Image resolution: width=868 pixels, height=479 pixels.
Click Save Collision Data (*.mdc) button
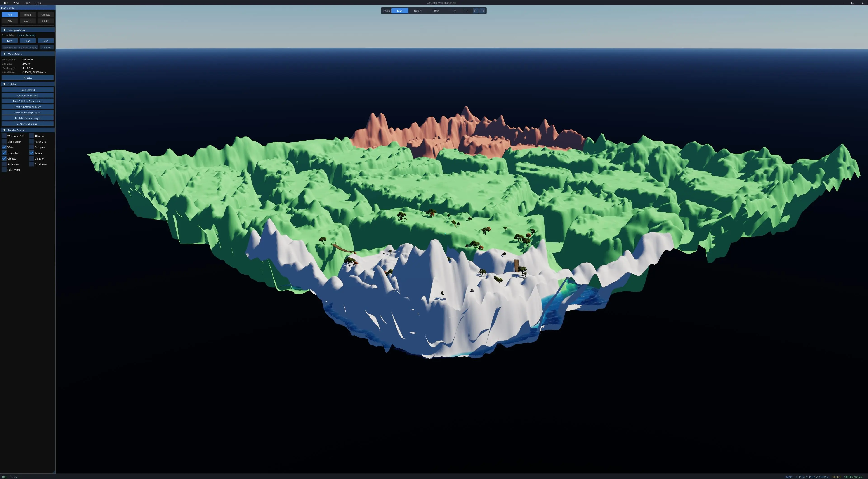(28, 101)
